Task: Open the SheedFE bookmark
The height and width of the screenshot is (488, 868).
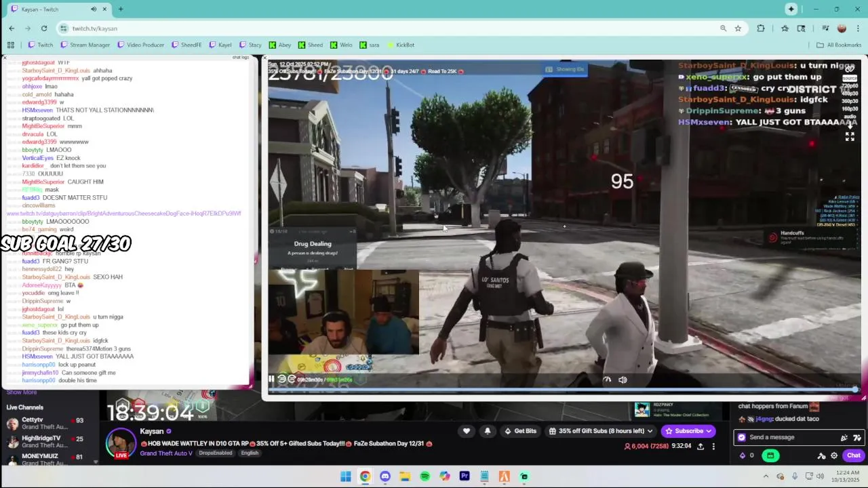Action: (186, 45)
